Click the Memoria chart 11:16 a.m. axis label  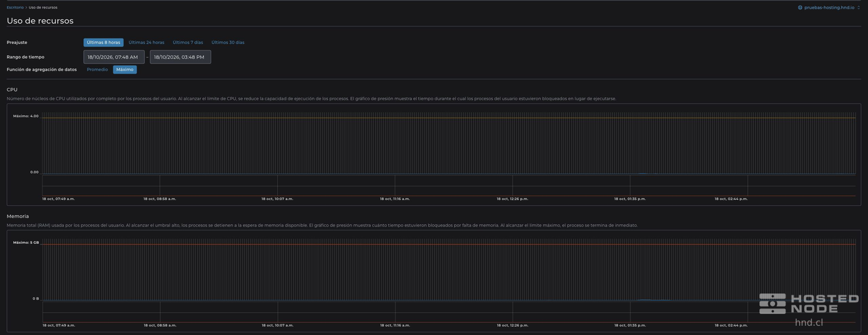click(395, 325)
